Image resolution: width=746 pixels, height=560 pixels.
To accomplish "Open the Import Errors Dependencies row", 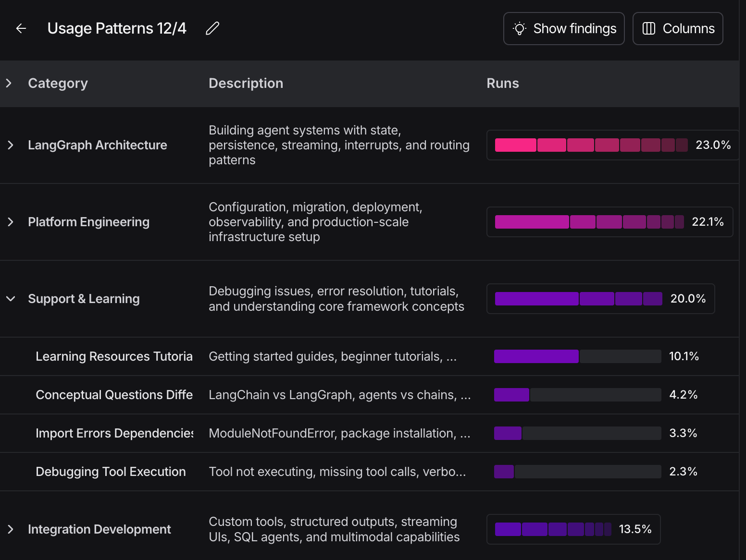I will coord(114,433).
